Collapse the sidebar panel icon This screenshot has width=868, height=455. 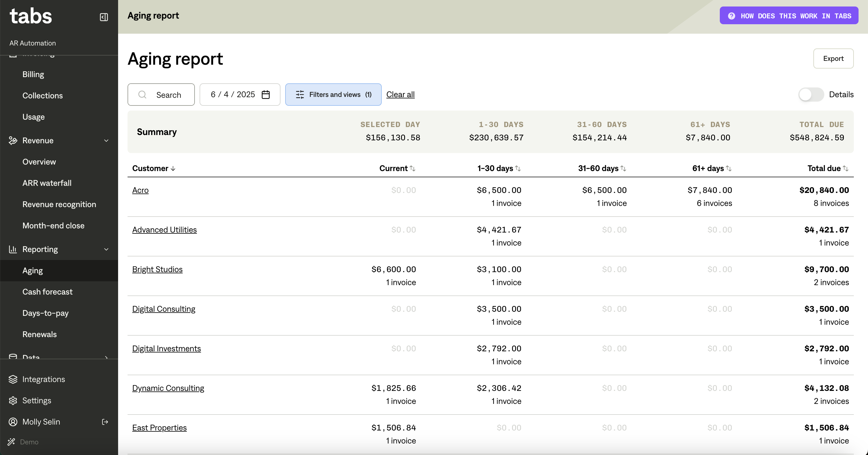(104, 17)
